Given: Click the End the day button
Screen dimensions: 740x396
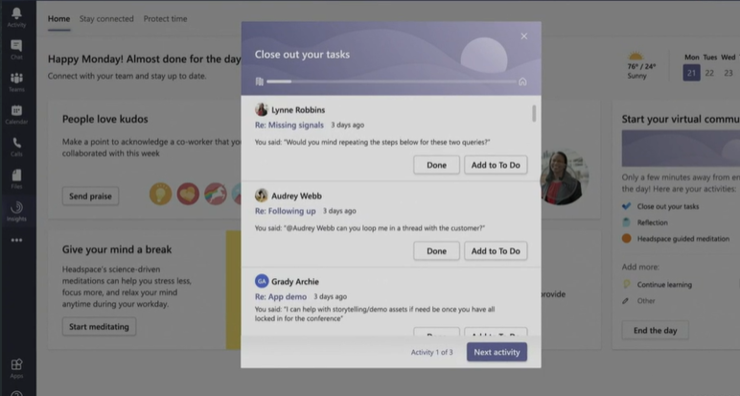Looking at the screenshot, I should [x=655, y=330].
